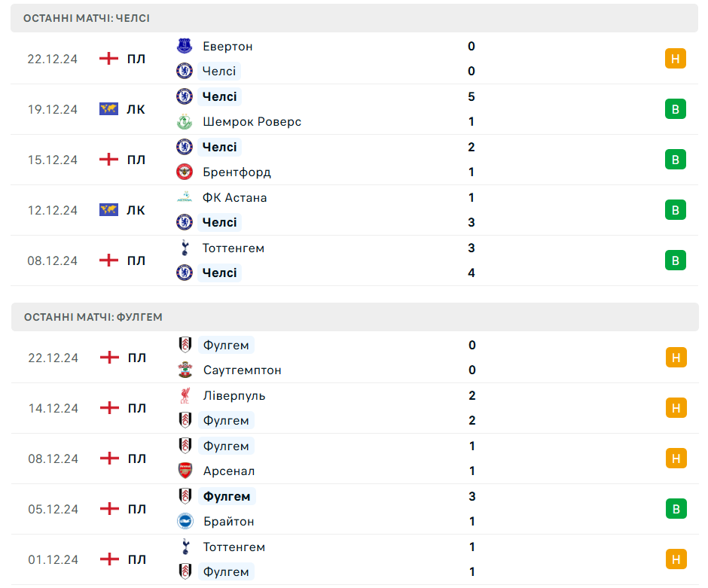
Task: Click the Brentford club crest icon
Action: (185, 172)
